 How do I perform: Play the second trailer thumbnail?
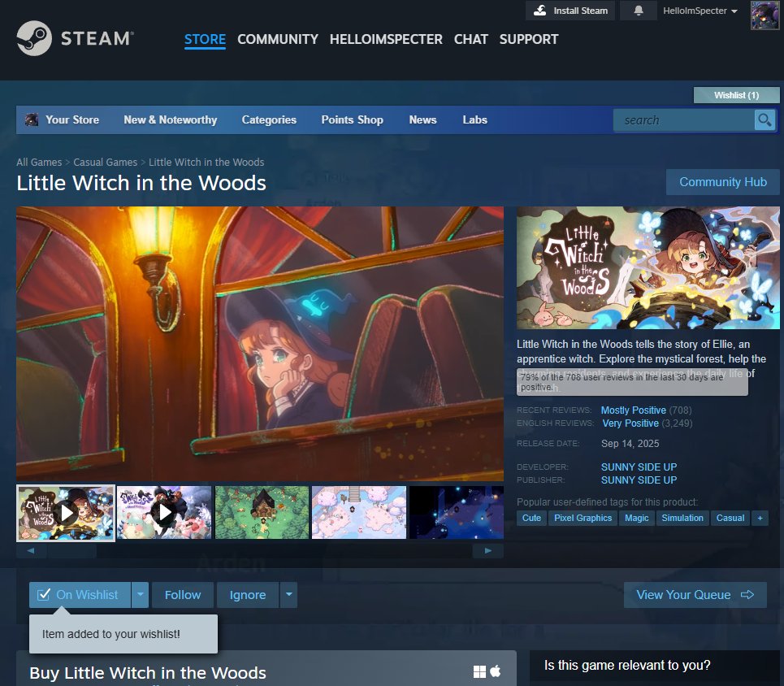(x=164, y=513)
